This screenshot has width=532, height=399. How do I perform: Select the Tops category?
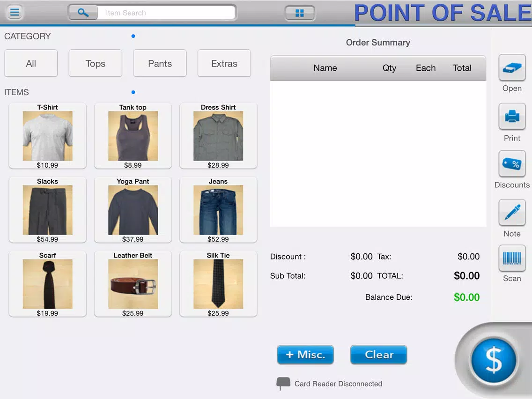click(x=96, y=63)
